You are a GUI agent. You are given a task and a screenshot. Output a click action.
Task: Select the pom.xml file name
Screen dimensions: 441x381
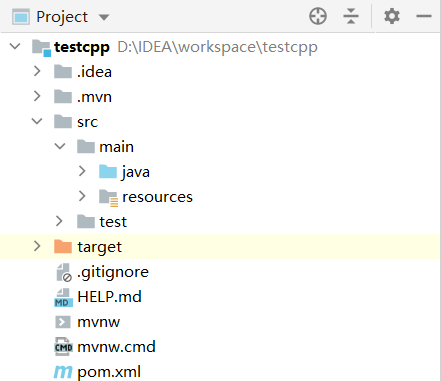[x=109, y=372]
